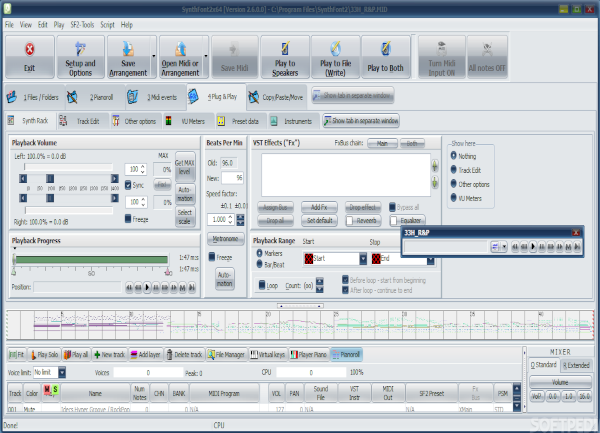Open the File Manager
The width and height of the screenshot is (600, 433).
click(226, 355)
